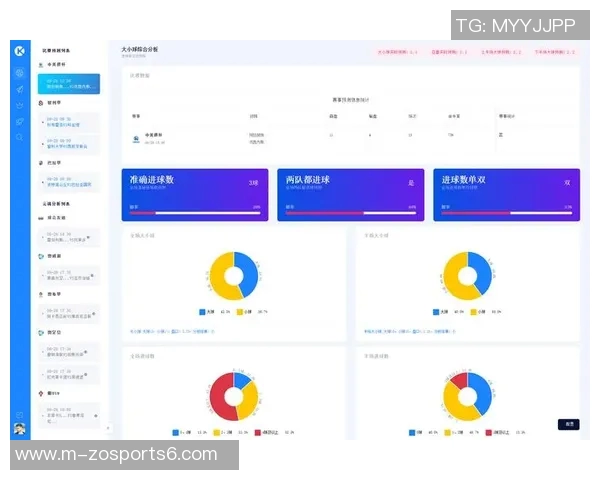The width and height of the screenshot is (600, 480).
Task: Select the paper-plane icon below the football icon
Action: (x=20, y=89)
